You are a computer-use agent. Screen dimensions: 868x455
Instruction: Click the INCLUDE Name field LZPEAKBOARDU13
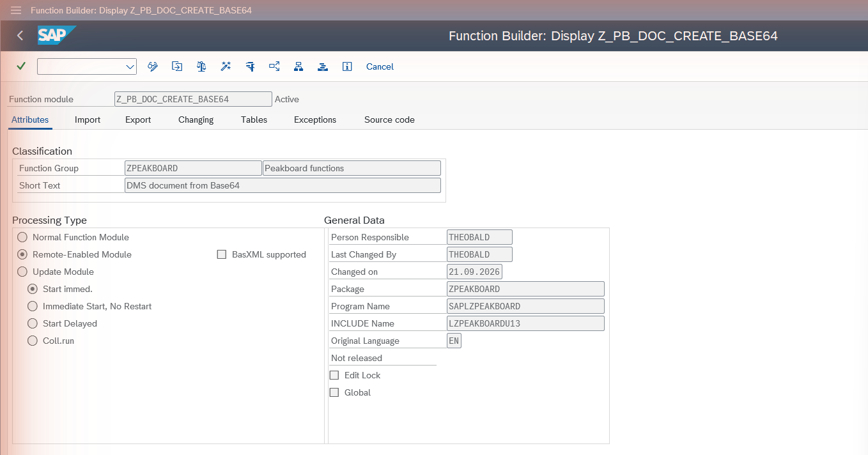pyautogui.click(x=525, y=323)
